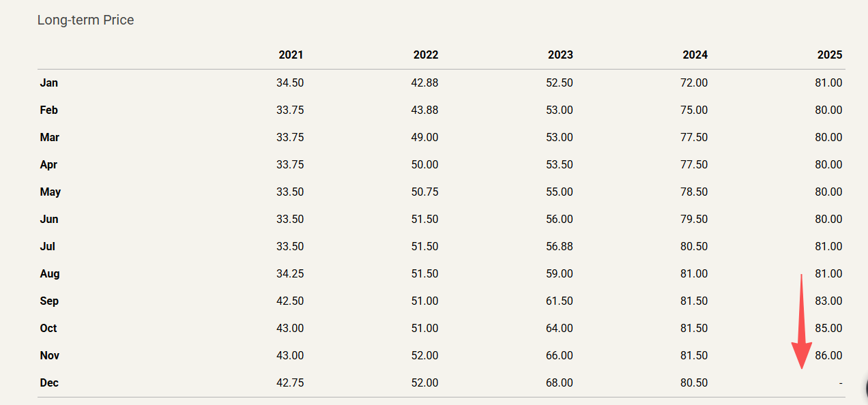
Task: Select the Jan row label
Action: pyautogui.click(x=49, y=83)
